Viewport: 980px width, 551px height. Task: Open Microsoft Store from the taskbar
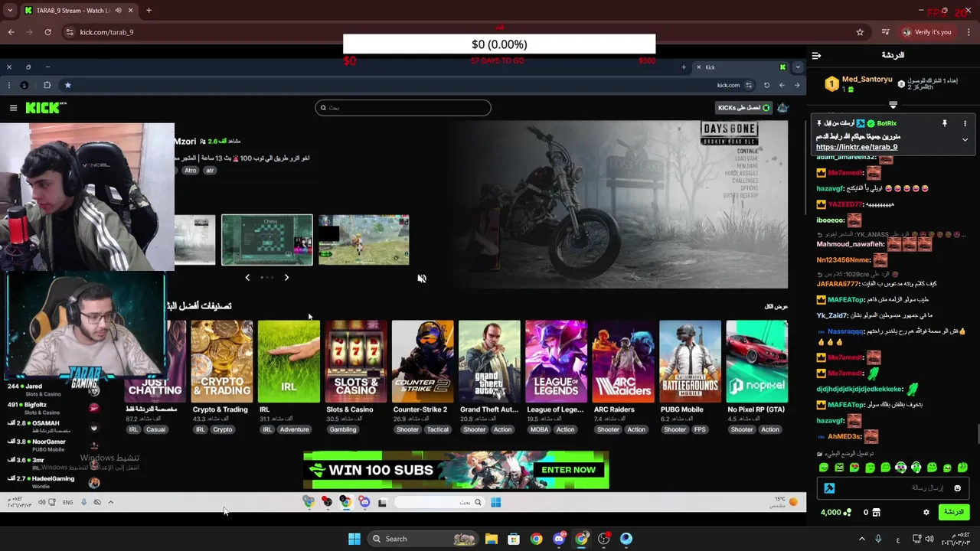[x=514, y=539]
